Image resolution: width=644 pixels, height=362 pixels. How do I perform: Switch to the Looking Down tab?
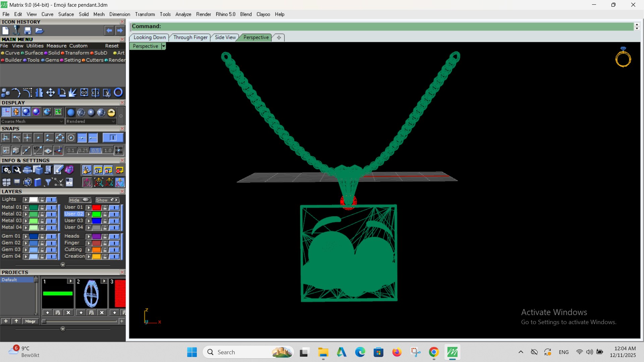tap(150, 37)
